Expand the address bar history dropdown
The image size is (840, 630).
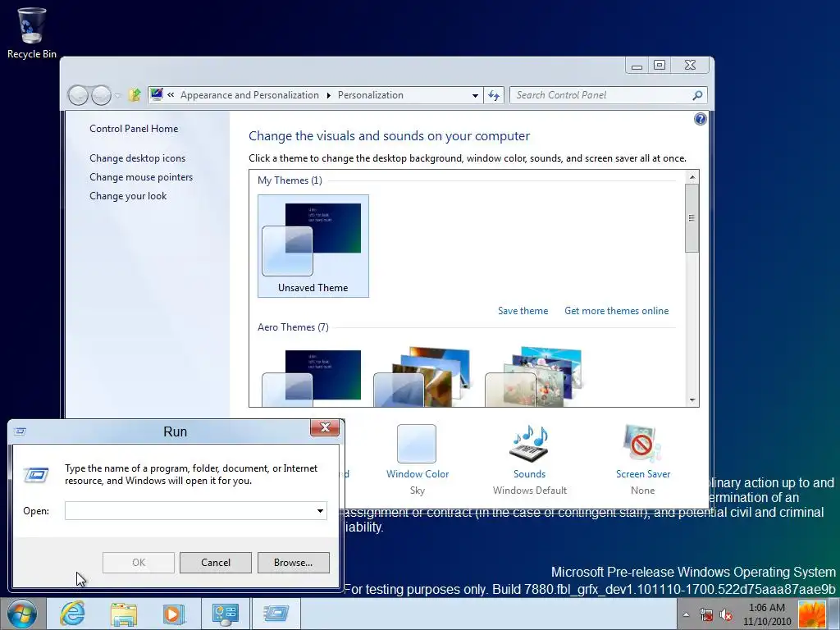click(475, 95)
